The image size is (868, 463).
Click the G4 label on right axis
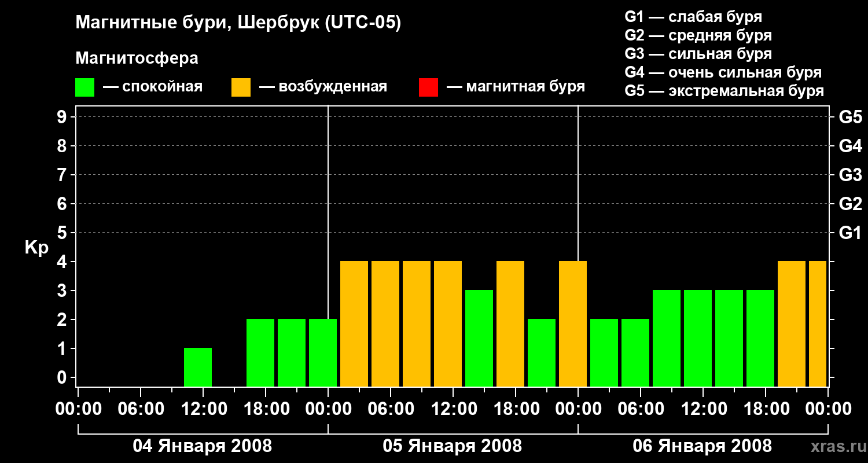[850, 146]
